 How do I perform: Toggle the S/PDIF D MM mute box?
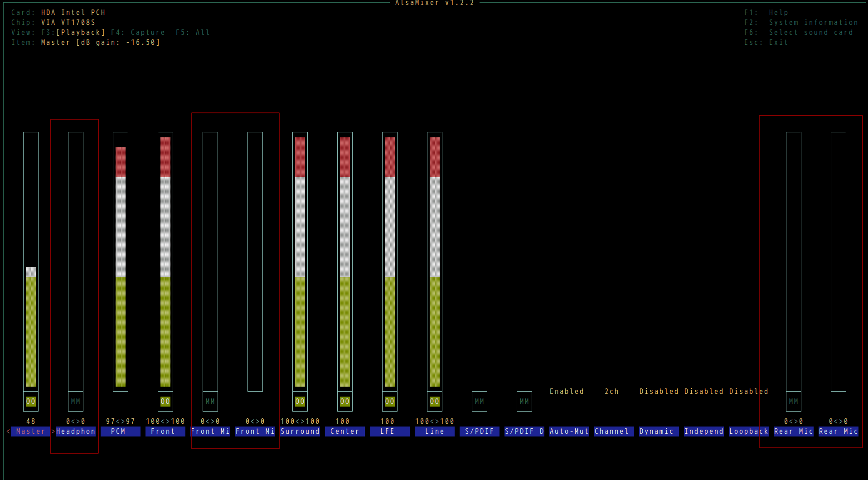[x=524, y=401]
